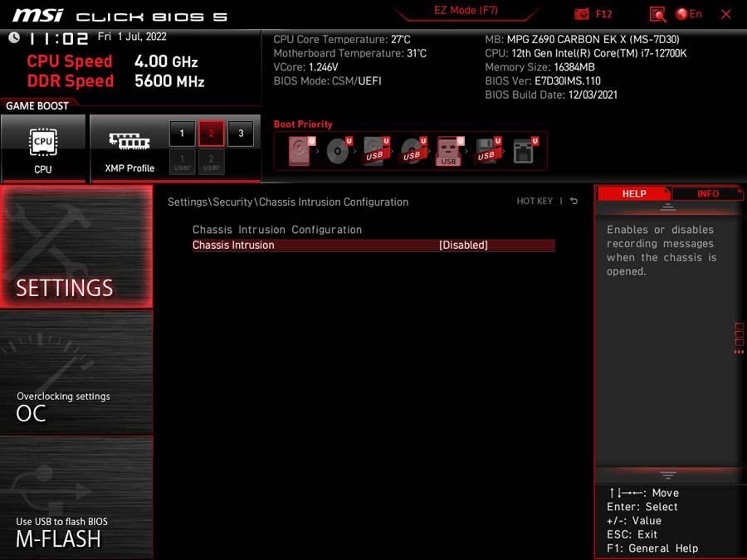This screenshot has width=747, height=560.
Task: Select the optical disc boot device icon
Action: [x=337, y=151]
